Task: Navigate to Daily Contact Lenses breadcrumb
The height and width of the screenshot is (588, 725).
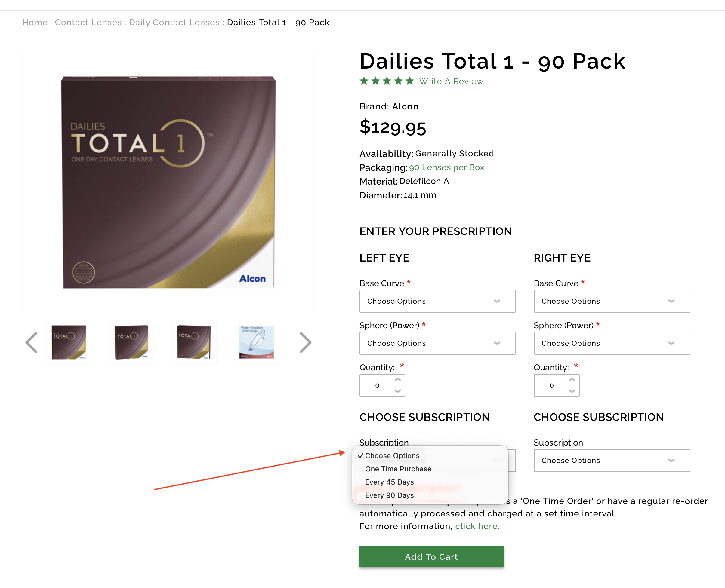Action: point(174,22)
